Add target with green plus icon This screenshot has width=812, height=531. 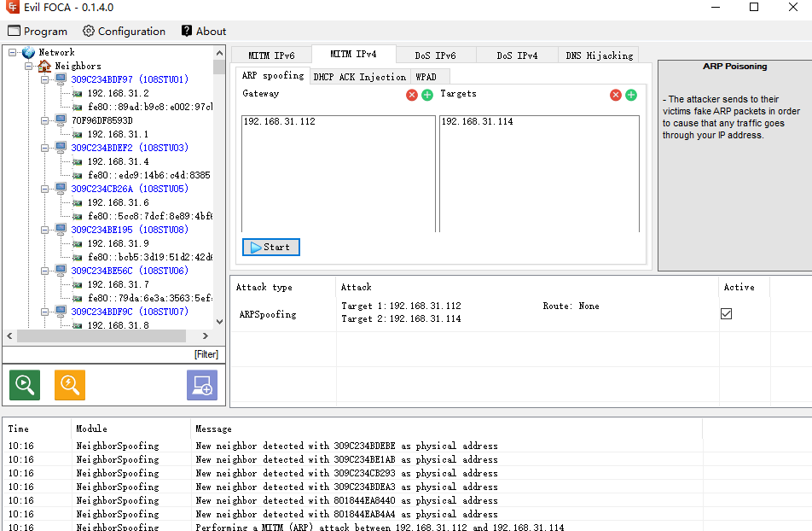[631, 95]
